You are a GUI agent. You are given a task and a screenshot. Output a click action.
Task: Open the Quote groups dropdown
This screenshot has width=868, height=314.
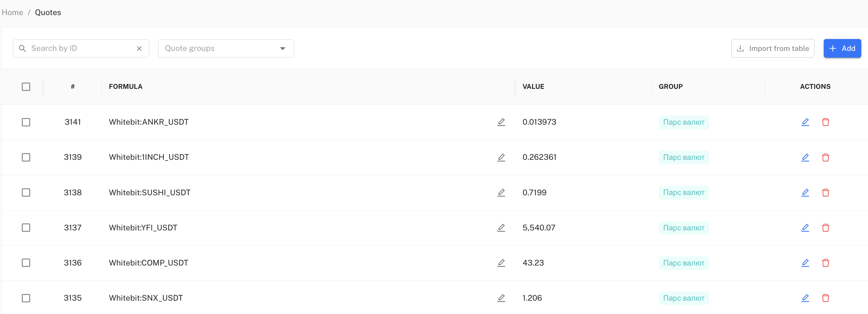pos(221,48)
